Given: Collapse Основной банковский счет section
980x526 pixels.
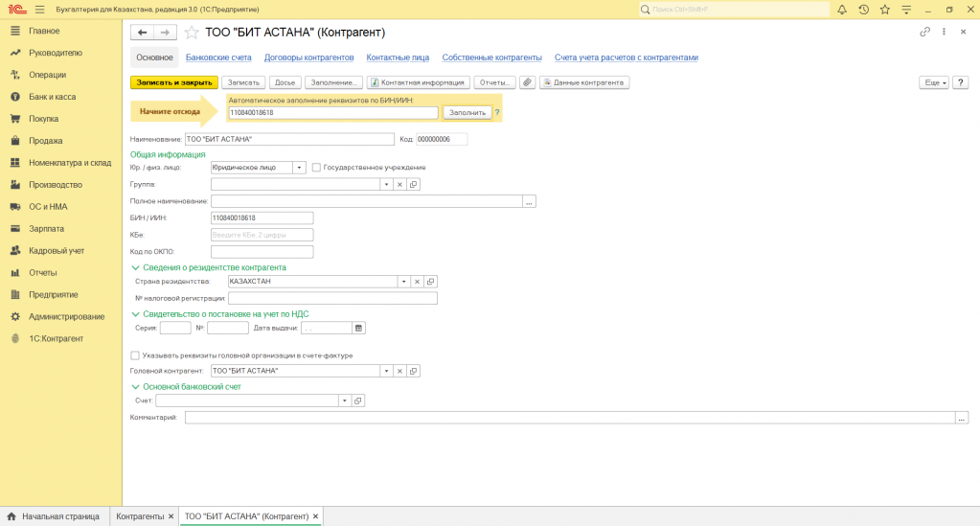Looking at the screenshot, I should pyautogui.click(x=135, y=386).
